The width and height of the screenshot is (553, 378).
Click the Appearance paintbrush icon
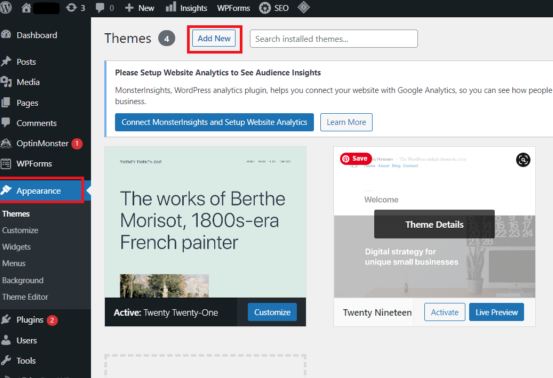(x=6, y=190)
